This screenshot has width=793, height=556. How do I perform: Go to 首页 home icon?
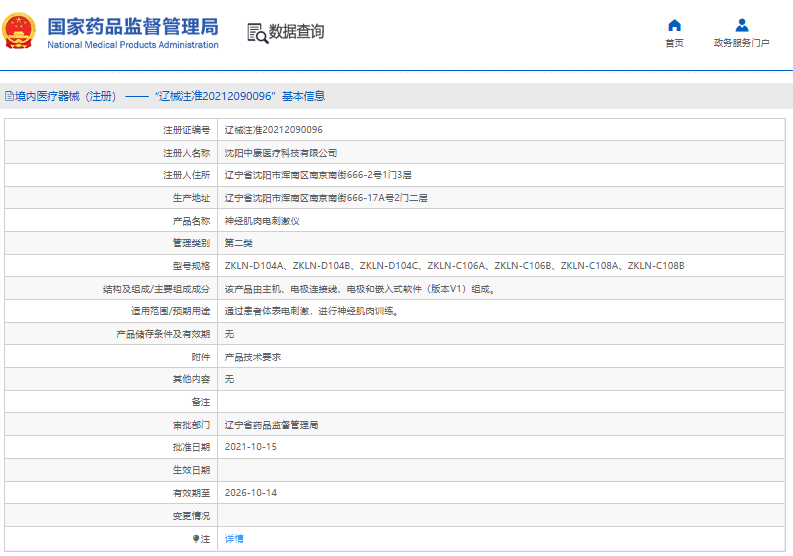coord(674,25)
